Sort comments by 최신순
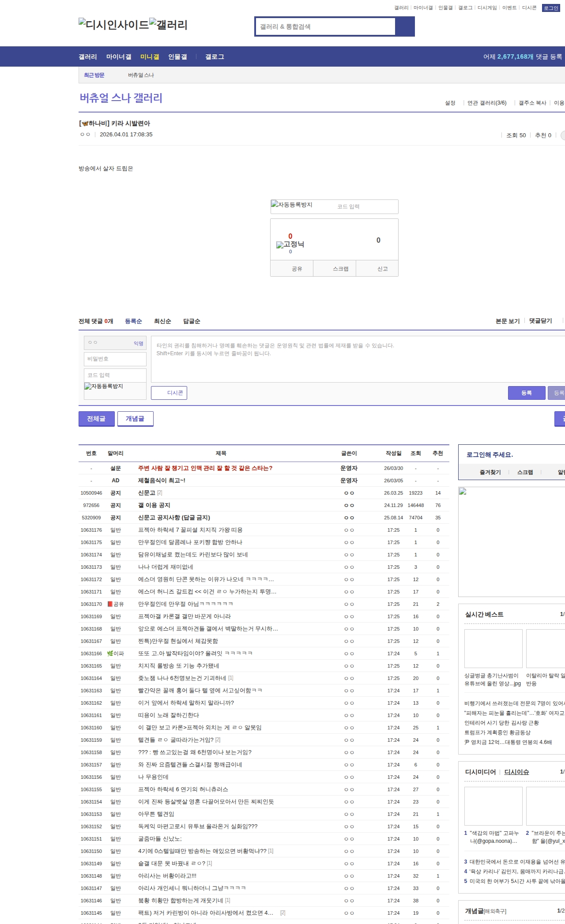 click(162, 321)
